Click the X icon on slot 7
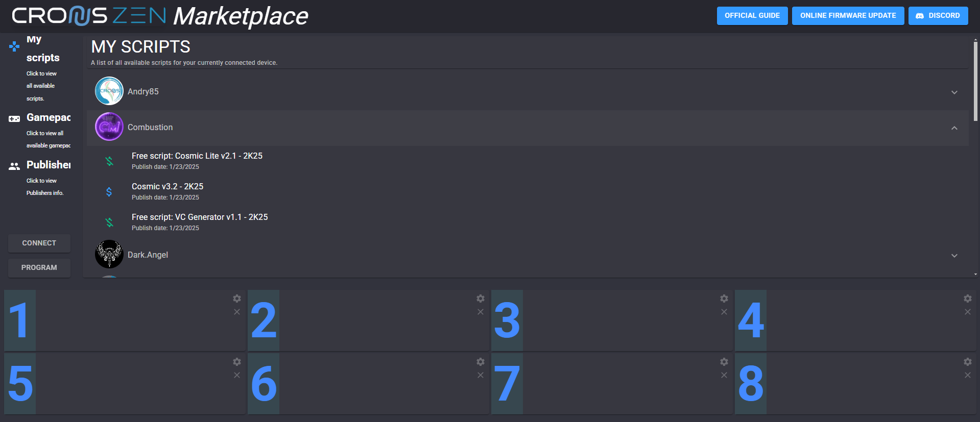This screenshot has width=980, height=422. [x=724, y=375]
